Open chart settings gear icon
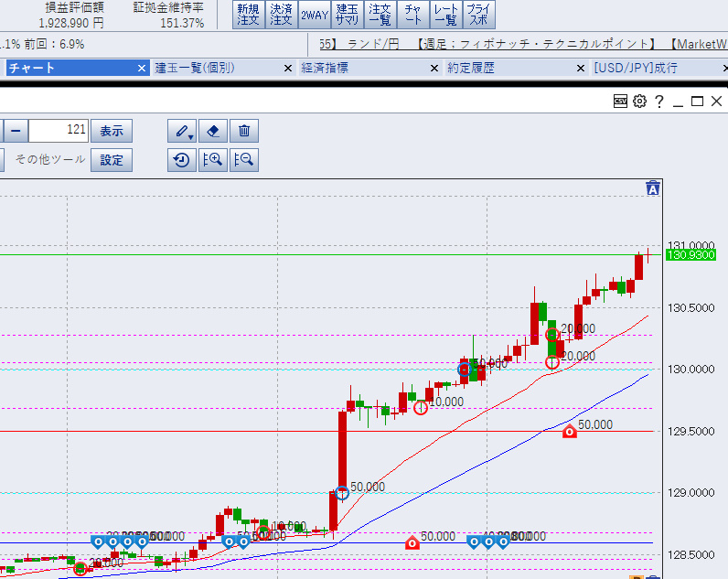This screenshot has height=579, width=728. coord(639,102)
